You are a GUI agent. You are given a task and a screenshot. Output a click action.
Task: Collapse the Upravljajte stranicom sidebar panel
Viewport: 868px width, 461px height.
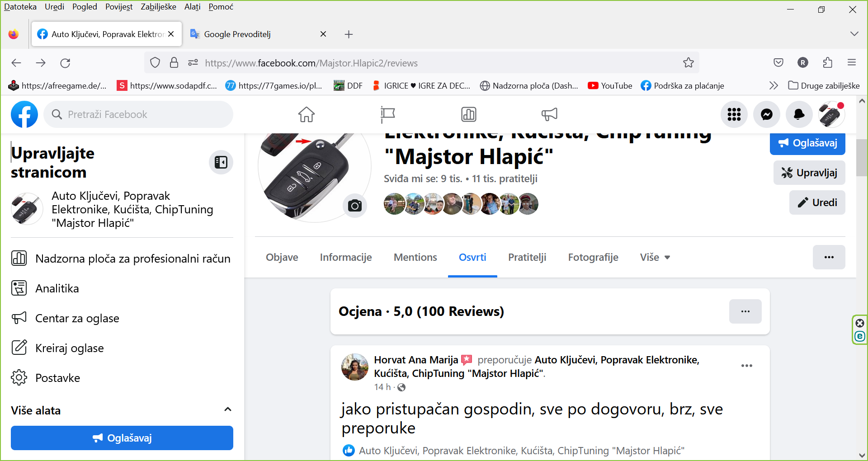221,162
